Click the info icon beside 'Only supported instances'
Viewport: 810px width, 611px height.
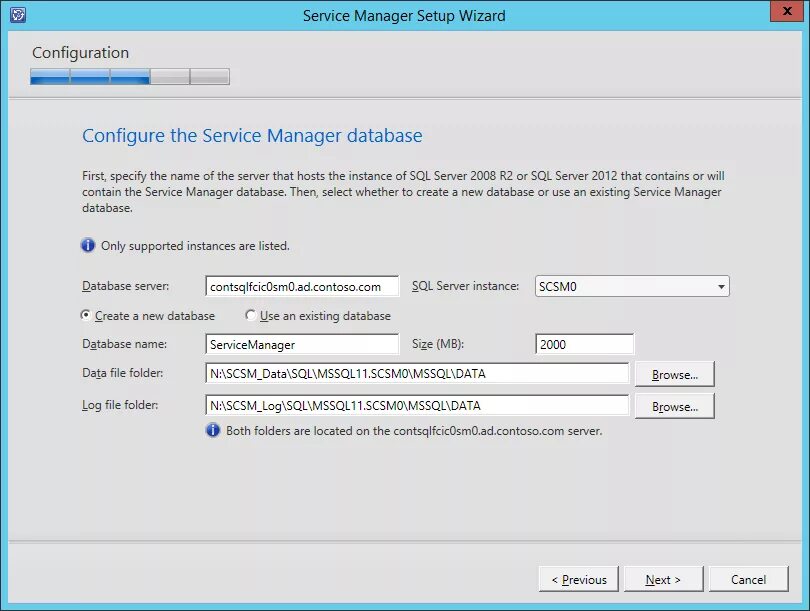tap(89, 245)
